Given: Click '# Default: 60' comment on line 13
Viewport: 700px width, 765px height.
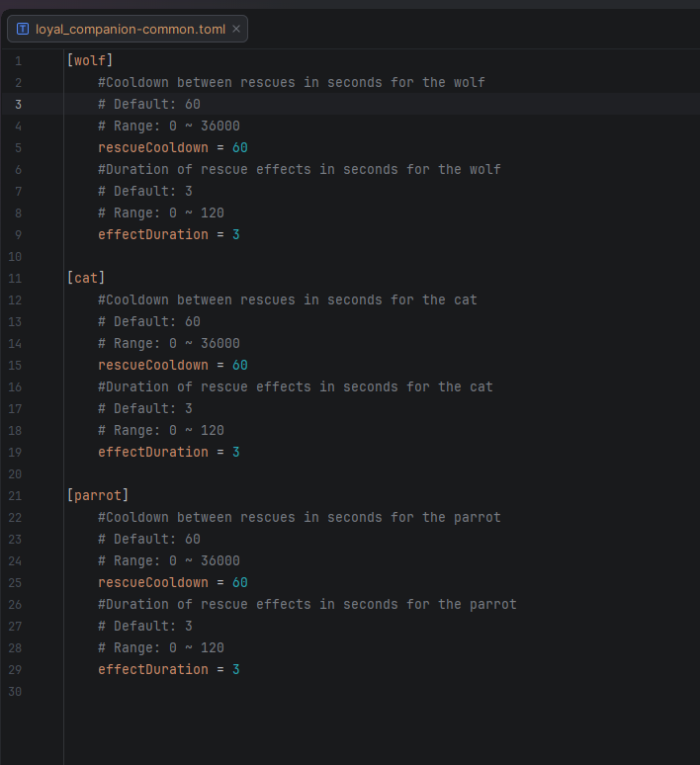Looking at the screenshot, I should tap(149, 322).
